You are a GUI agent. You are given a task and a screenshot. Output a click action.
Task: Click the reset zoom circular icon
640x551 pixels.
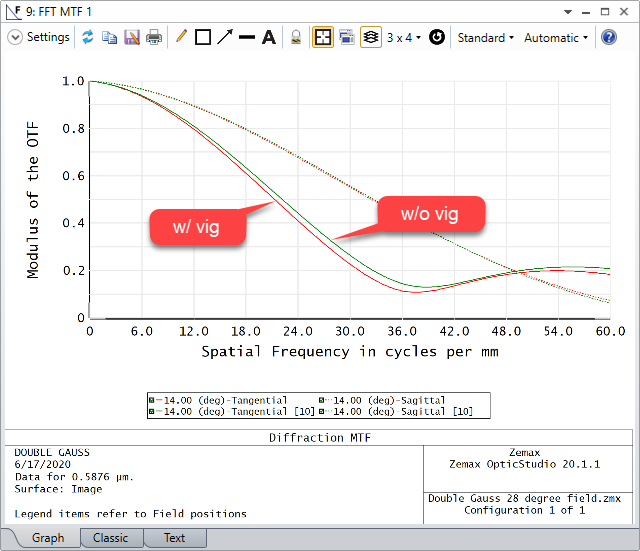[437, 38]
